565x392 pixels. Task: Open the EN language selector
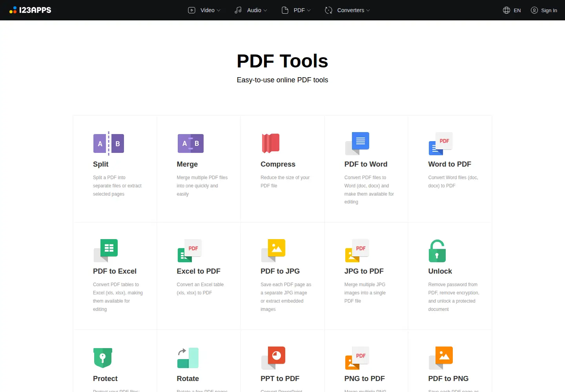tap(512, 10)
